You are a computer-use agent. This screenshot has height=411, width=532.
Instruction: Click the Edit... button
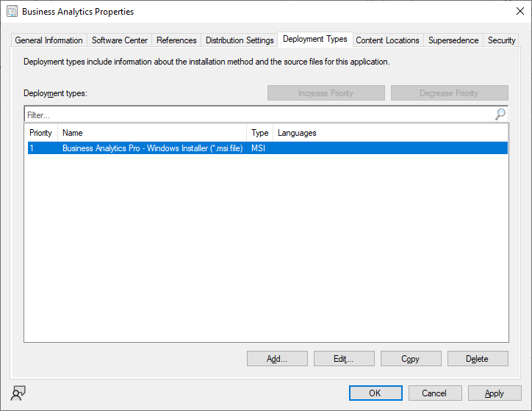pyautogui.click(x=344, y=358)
